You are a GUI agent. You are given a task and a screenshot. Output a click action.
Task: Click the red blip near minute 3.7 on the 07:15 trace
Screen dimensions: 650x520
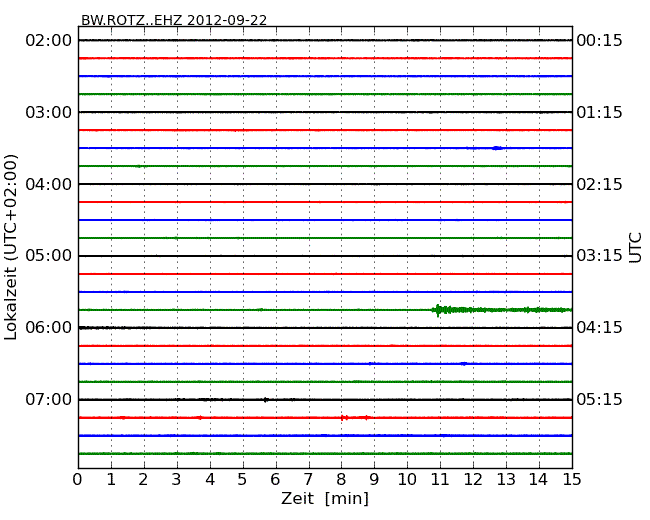coord(200,418)
